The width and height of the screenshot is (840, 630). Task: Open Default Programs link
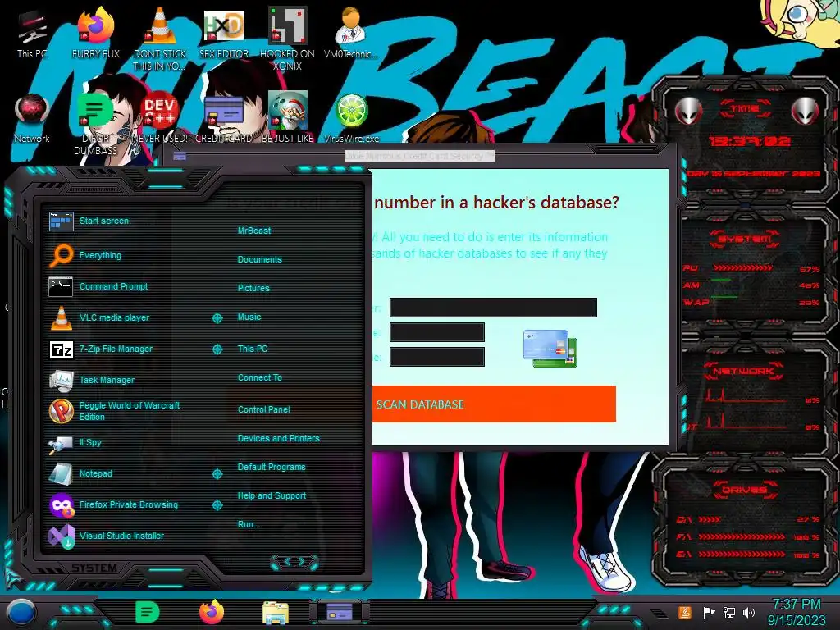coord(272,467)
